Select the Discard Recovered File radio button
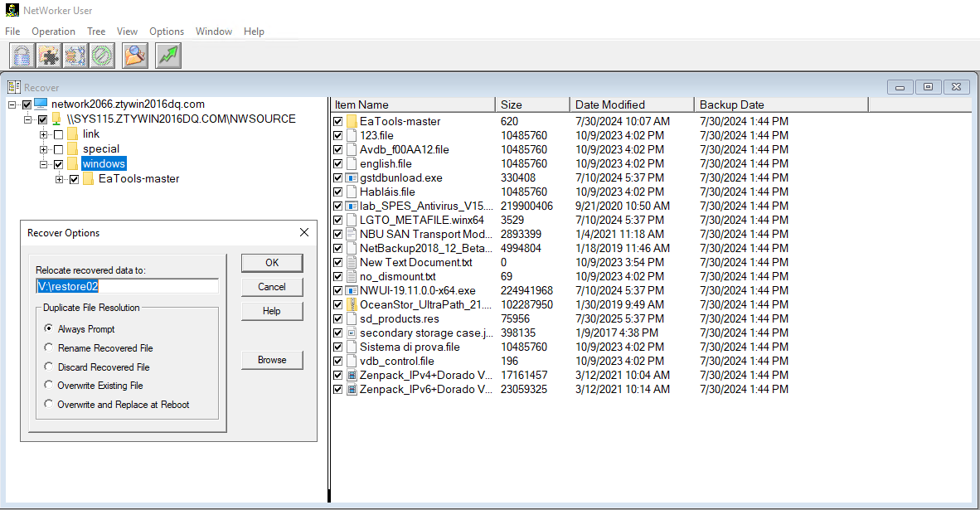Image resolution: width=980 pixels, height=510 pixels. coord(49,367)
